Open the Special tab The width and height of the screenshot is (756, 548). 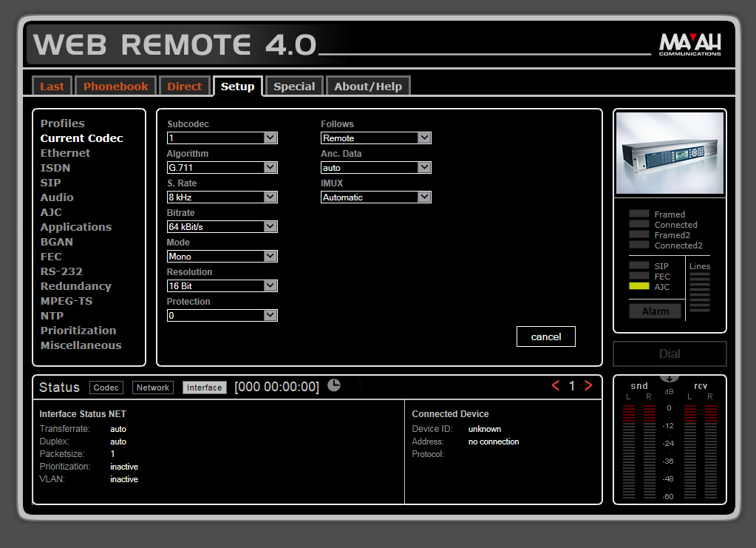[294, 87]
